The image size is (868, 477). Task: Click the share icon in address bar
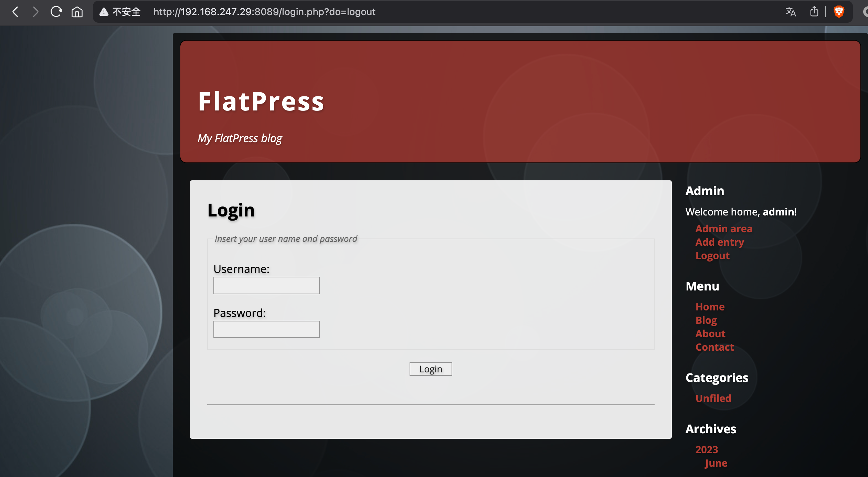point(814,12)
